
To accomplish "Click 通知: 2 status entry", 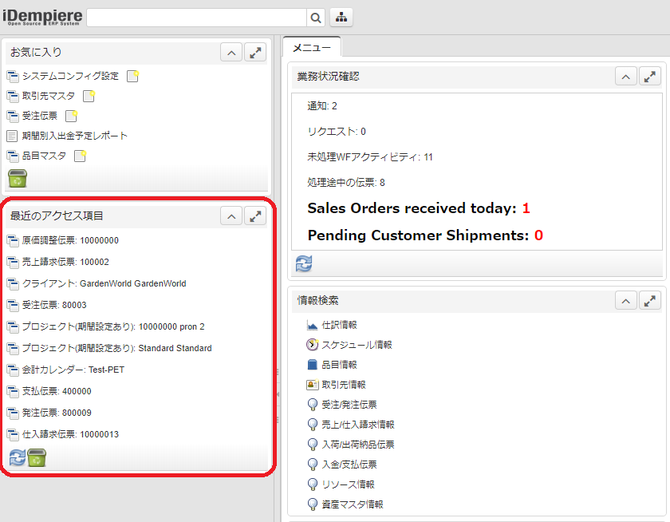I will pos(322,106).
